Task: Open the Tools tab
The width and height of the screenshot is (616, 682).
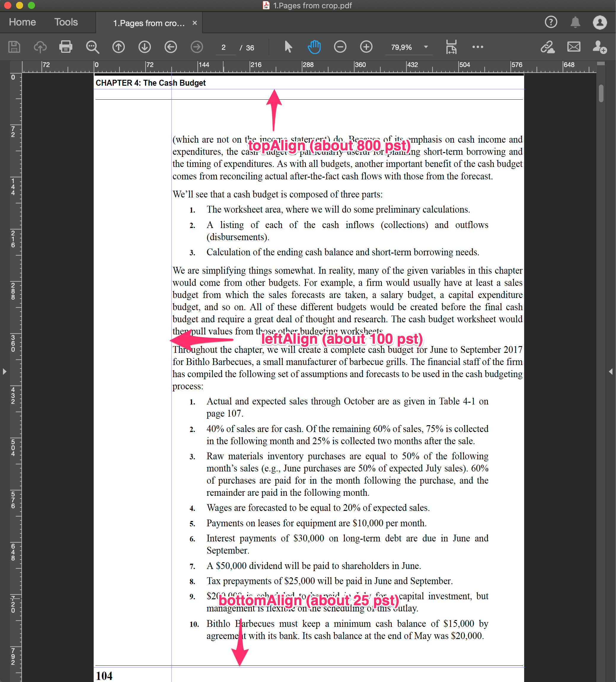Action: [66, 22]
